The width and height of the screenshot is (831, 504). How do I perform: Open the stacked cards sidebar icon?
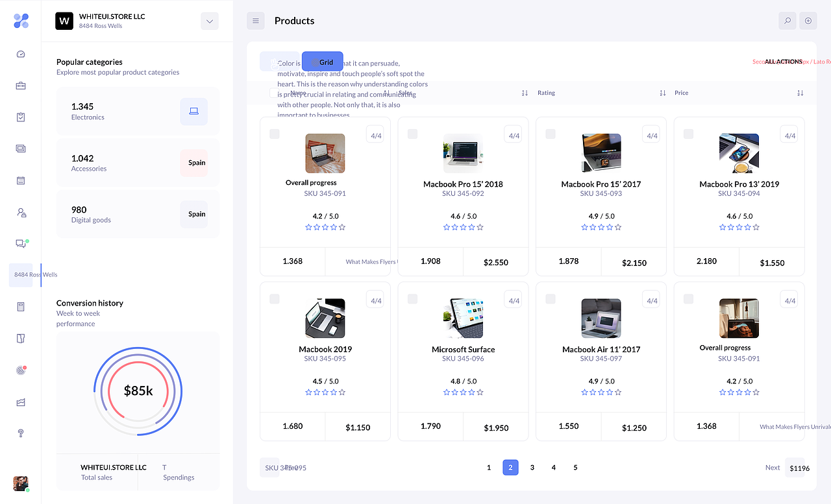[x=21, y=149]
